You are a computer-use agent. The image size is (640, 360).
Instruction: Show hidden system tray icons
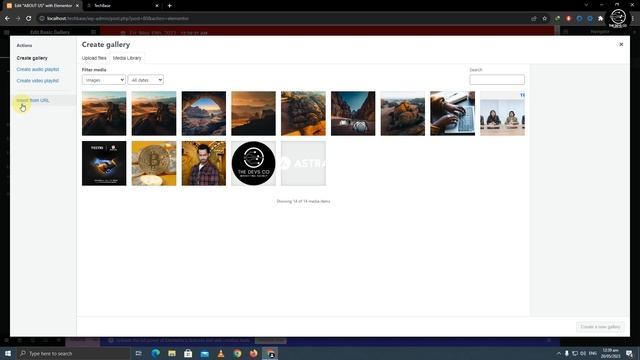click(x=558, y=353)
